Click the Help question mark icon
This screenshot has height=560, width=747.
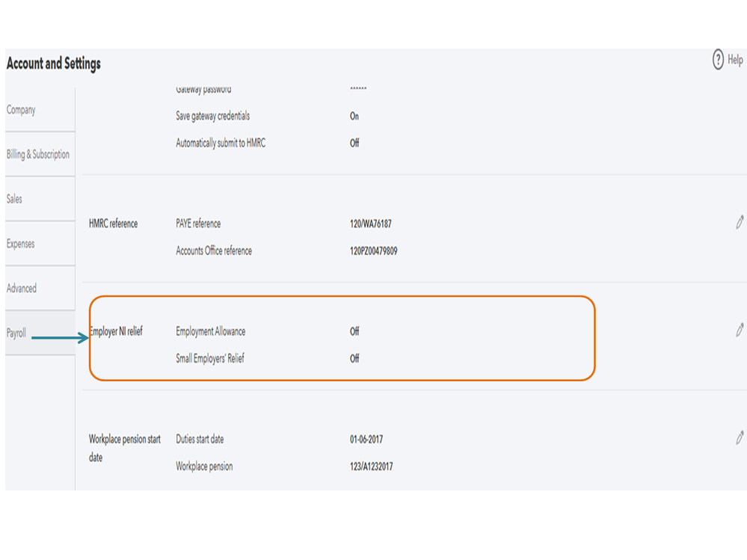point(718,60)
